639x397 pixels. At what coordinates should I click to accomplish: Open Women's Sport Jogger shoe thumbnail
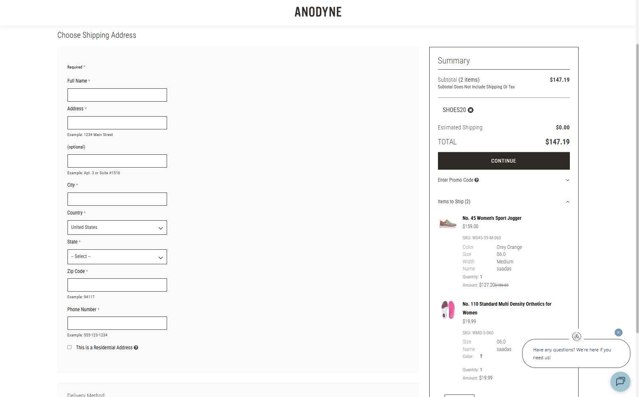point(448,223)
